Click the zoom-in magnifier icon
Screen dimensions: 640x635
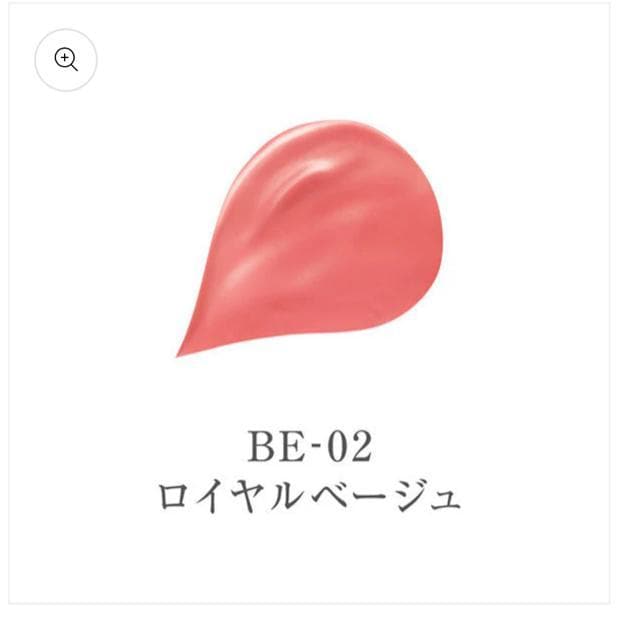pyautogui.click(x=66, y=60)
